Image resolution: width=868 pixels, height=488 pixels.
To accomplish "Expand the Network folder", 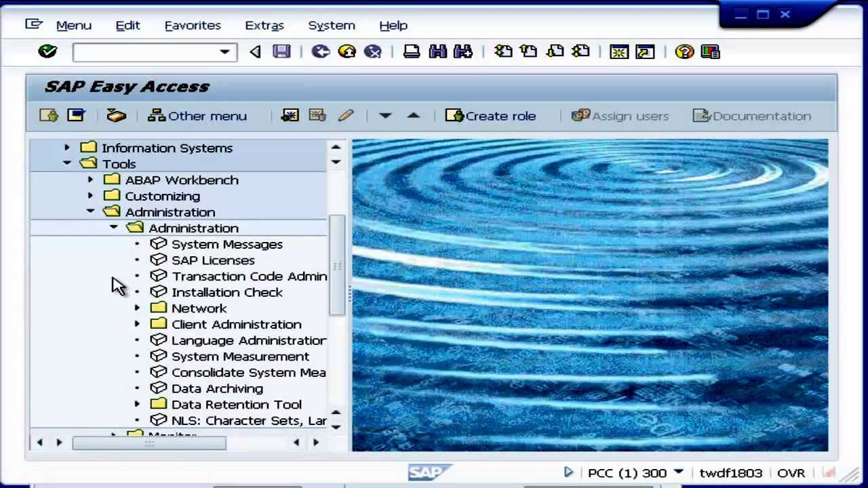I will click(137, 308).
